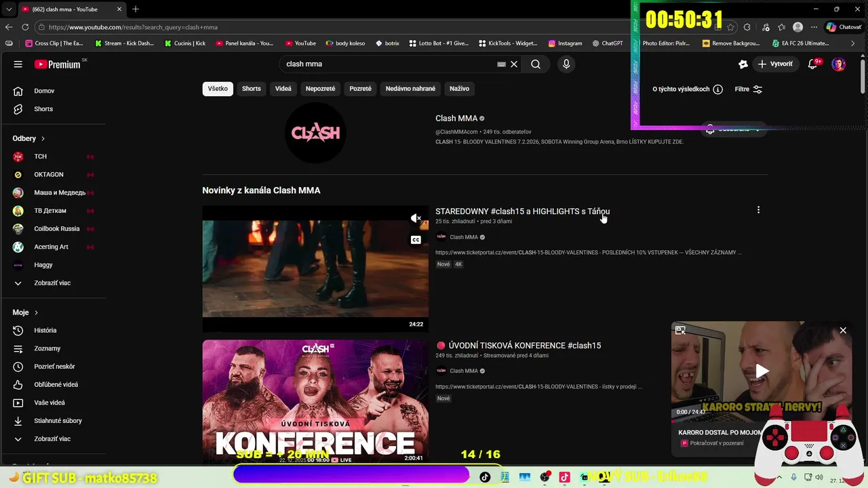Open browser favorites list icon

point(782,27)
